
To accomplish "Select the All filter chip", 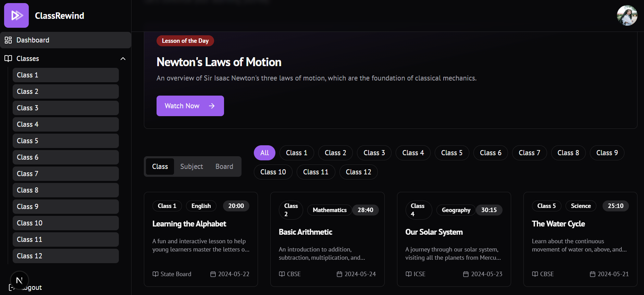I will tap(264, 153).
